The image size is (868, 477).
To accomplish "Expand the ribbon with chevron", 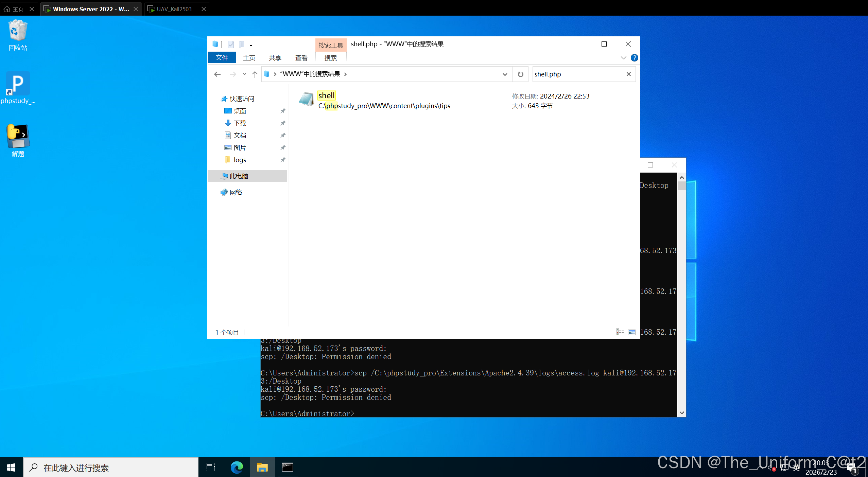I will [623, 58].
